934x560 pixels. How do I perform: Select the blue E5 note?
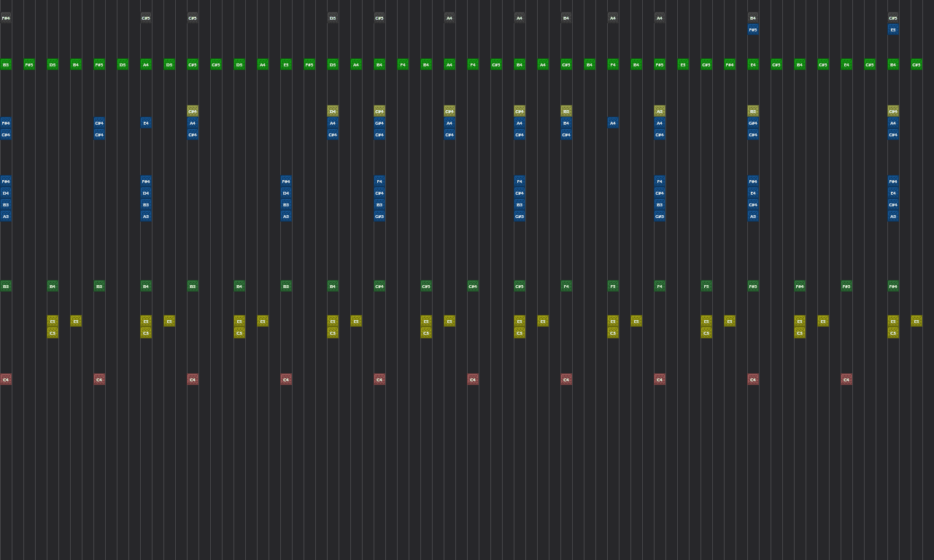pos(893,29)
